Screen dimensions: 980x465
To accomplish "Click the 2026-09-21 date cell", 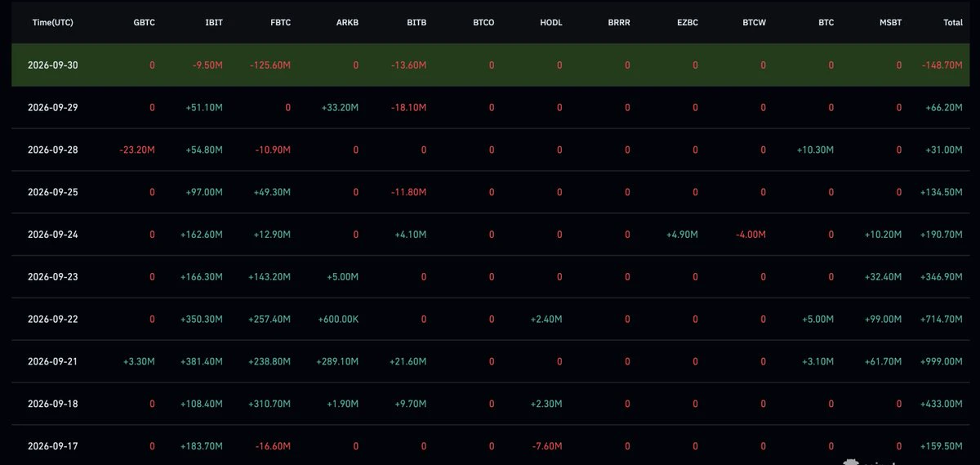I will click(x=51, y=362).
